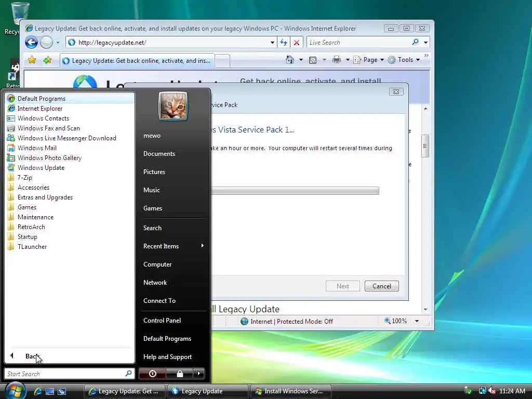Viewport: 532px width, 399px height.
Task: Go Back to the main Start menu
Action: [x=70, y=356]
